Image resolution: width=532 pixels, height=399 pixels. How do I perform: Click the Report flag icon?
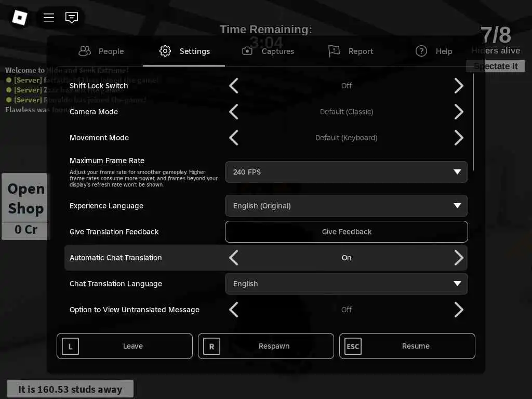point(334,51)
